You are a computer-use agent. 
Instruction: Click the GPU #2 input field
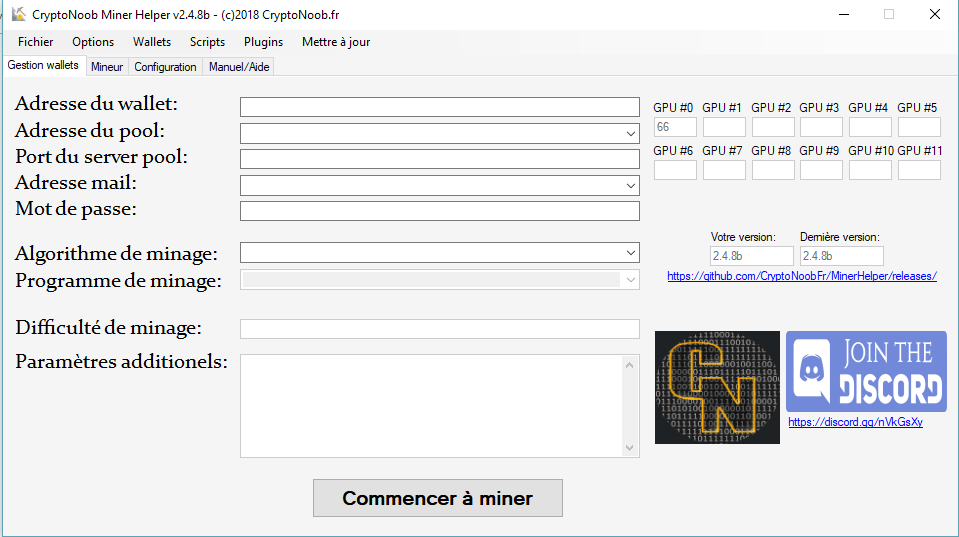click(773, 127)
